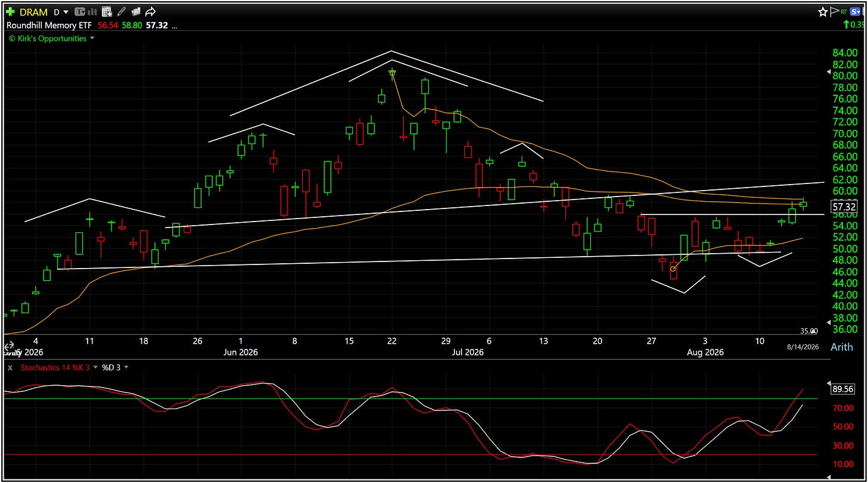Click the Aug 2026 time axis label
The height and width of the screenshot is (483, 868).
(x=705, y=352)
